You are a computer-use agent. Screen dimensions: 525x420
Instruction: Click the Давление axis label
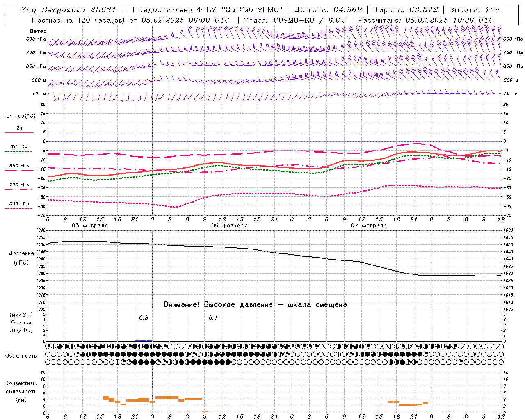point(21,253)
